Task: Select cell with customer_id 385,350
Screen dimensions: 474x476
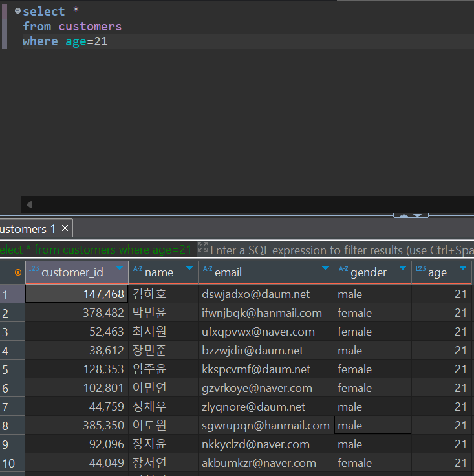Action: pyautogui.click(x=77, y=426)
